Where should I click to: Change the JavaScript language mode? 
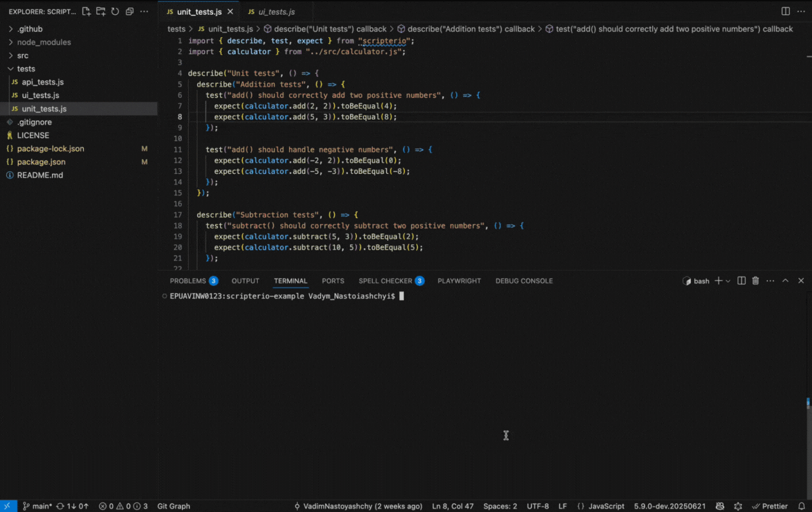pyautogui.click(x=601, y=506)
